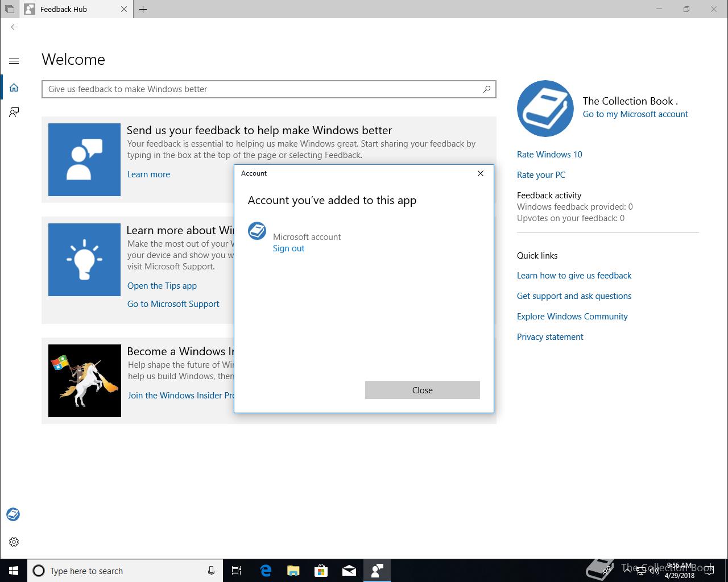This screenshot has width=728, height=582.
Task: Click the lightbulb tips tile image
Action: (x=84, y=260)
